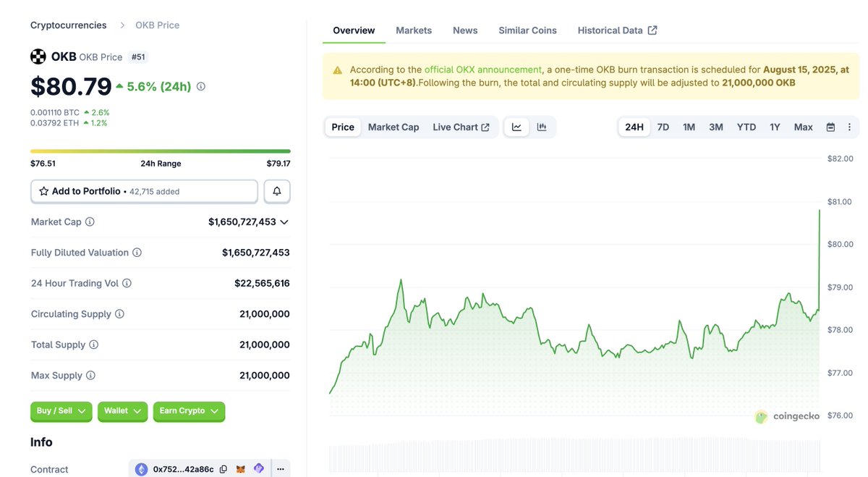Open 24 Hour Trading Vol info icon
The height and width of the screenshot is (477, 868).
click(x=127, y=284)
